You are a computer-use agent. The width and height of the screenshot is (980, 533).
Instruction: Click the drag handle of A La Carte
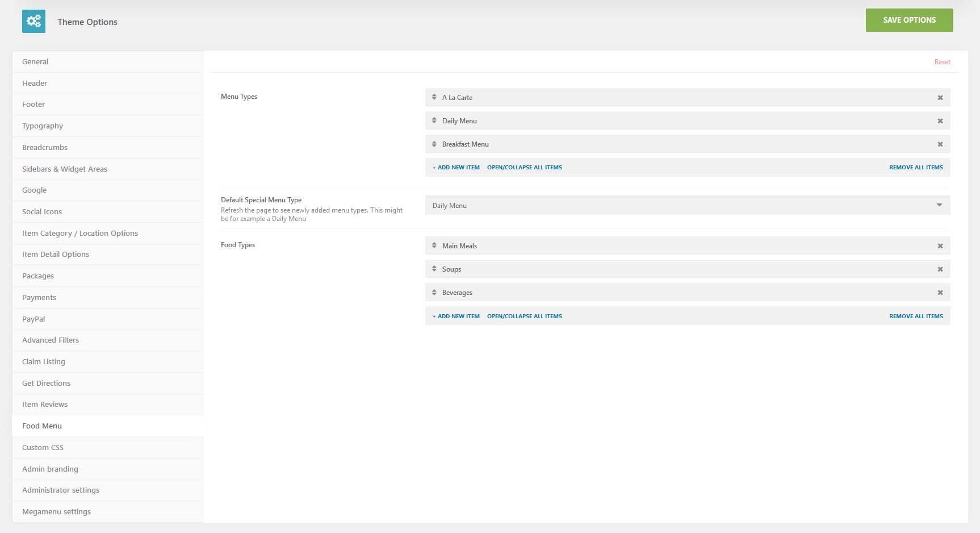(434, 97)
